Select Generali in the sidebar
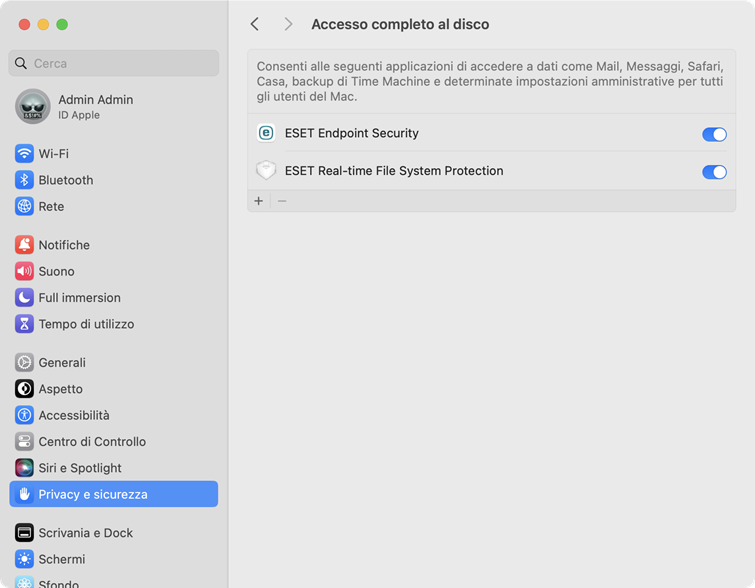The height and width of the screenshot is (588, 755). point(114,363)
